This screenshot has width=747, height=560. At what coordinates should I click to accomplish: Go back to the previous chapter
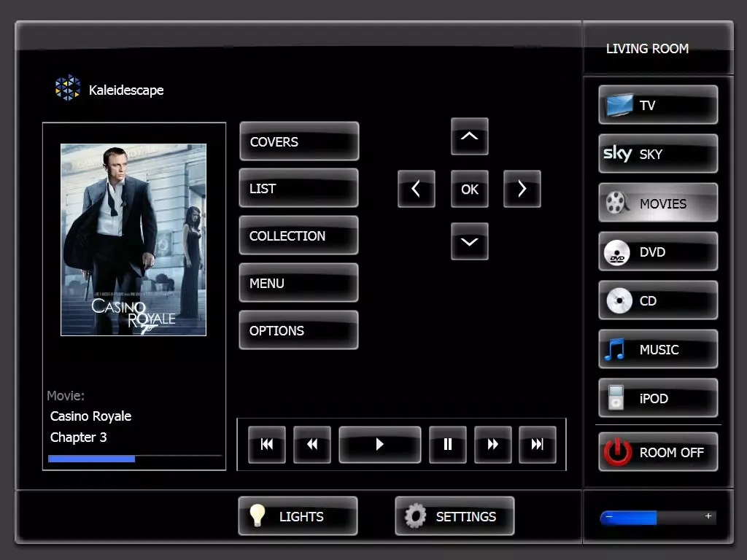(267, 445)
